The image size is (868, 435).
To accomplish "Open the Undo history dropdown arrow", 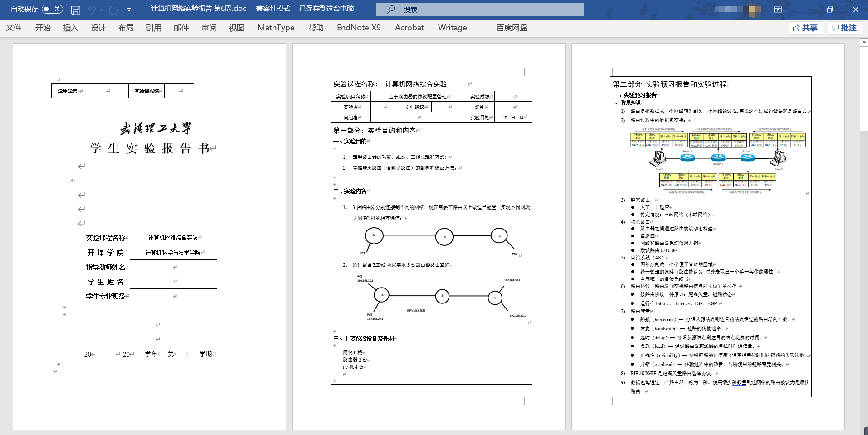I will point(102,10).
